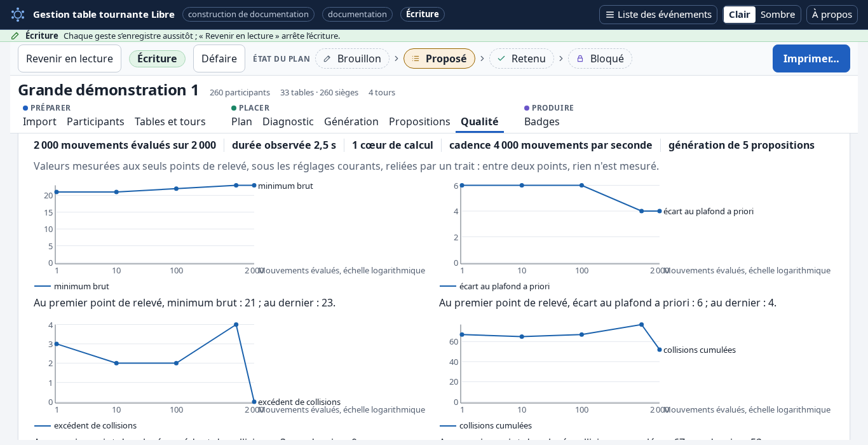Click 2 000 mouvements évalués sur 2 000
The image size is (868, 445).
pyautogui.click(x=125, y=145)
